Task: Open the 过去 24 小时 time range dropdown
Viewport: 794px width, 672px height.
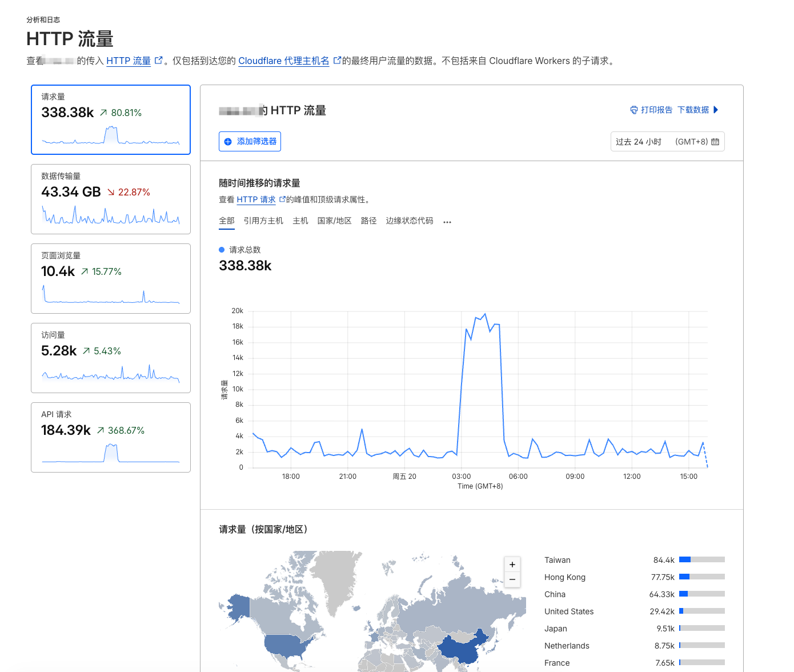Action: [668, 142]
